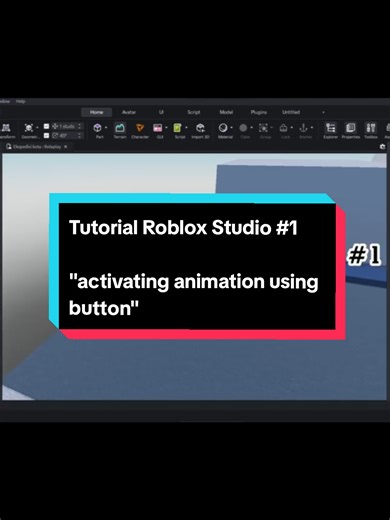Toggle the Explorer panel

point(331,130)
